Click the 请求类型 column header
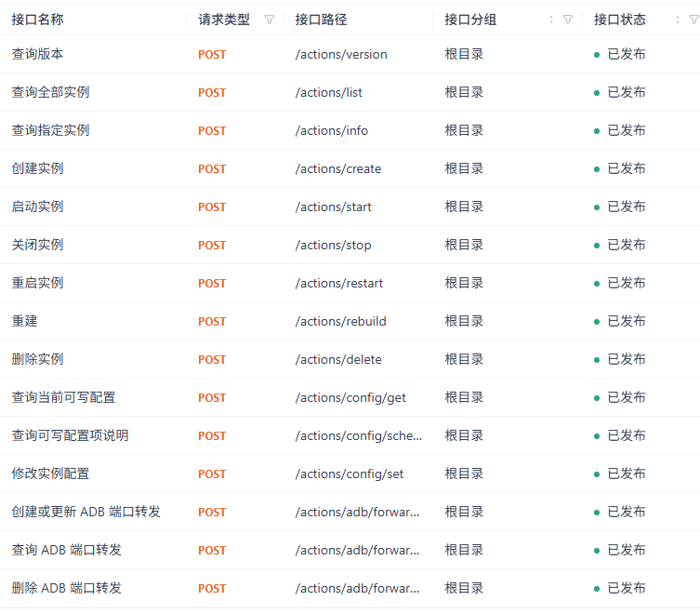The height and width of the screenshot is (614, 700). tap(224, 20)
